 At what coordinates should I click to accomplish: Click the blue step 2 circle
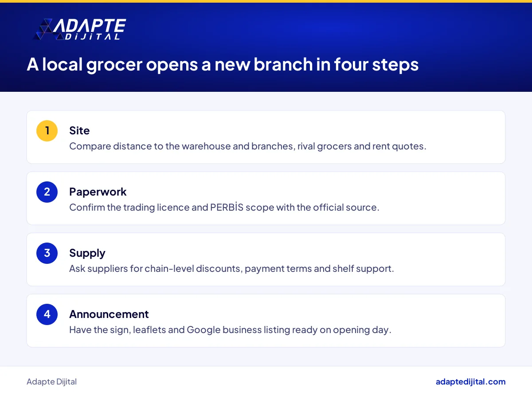pyautogui.click(x=47, y=192)
